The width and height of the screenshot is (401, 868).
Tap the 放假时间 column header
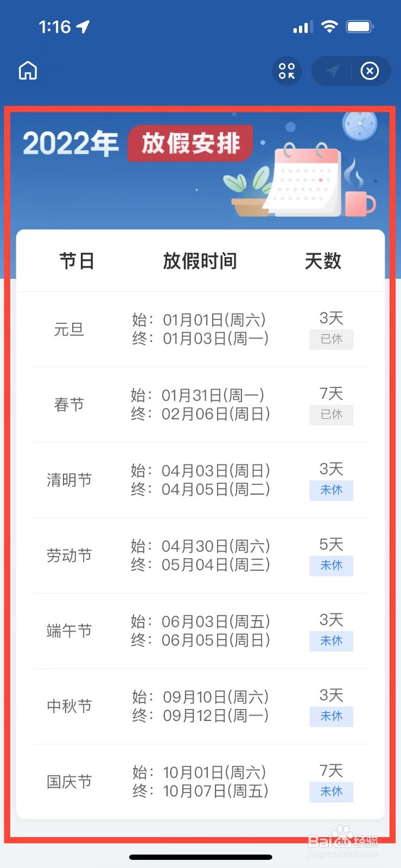coord(200,261)
